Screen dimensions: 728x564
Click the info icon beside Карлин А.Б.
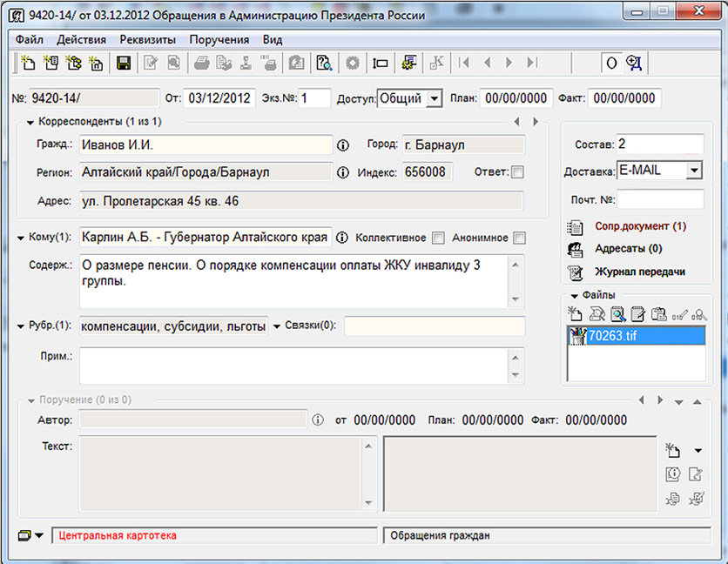(x=342, y=238)
